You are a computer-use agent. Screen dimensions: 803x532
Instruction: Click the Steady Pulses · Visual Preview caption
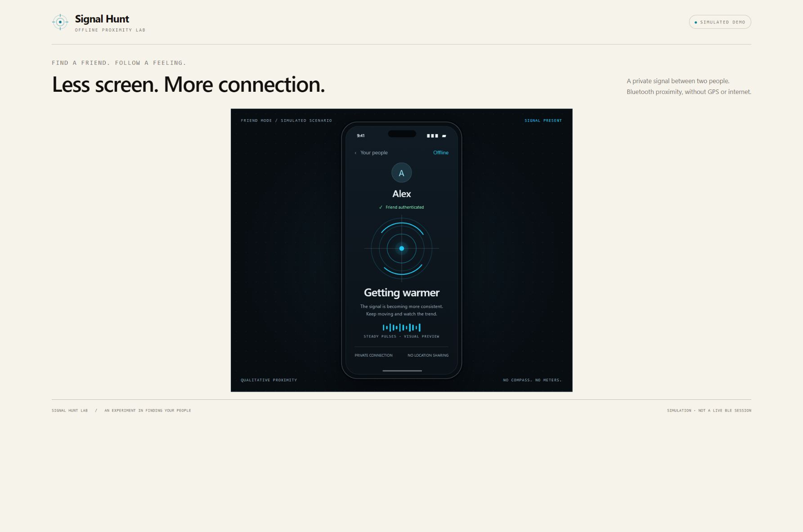[401, 336]
